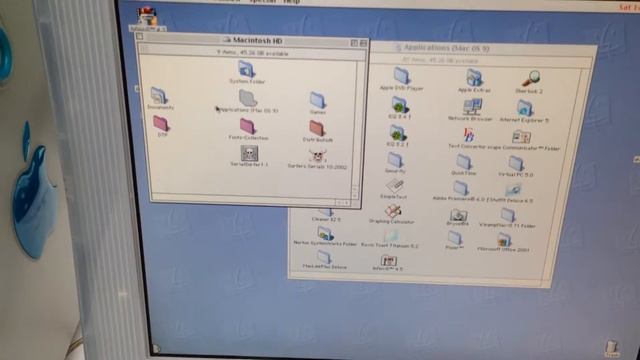Open the Apple DVD Player folder
640x360 pixels.
pyautogui.click(x=402, y=76)
